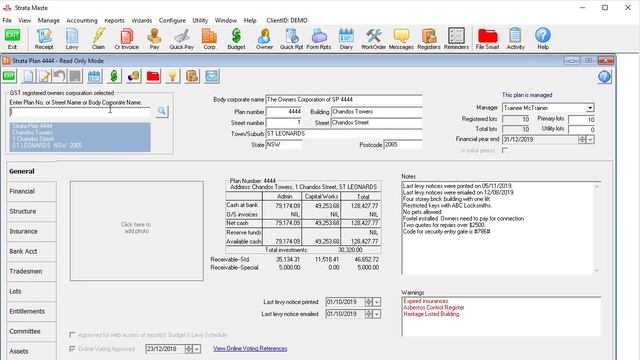Open Last levy notice printed date dropdown
Screen dimensions: 640x360
pos(377,302)
